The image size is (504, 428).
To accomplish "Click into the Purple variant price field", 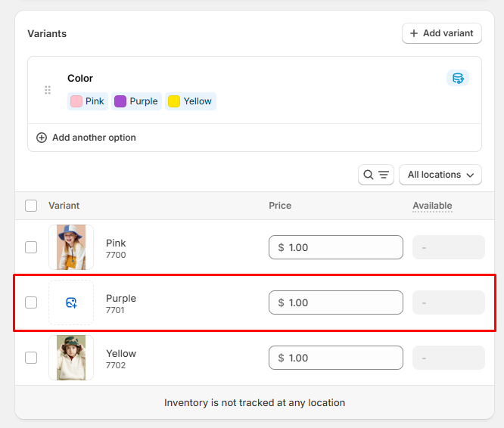I will click(x=335, y=302).
